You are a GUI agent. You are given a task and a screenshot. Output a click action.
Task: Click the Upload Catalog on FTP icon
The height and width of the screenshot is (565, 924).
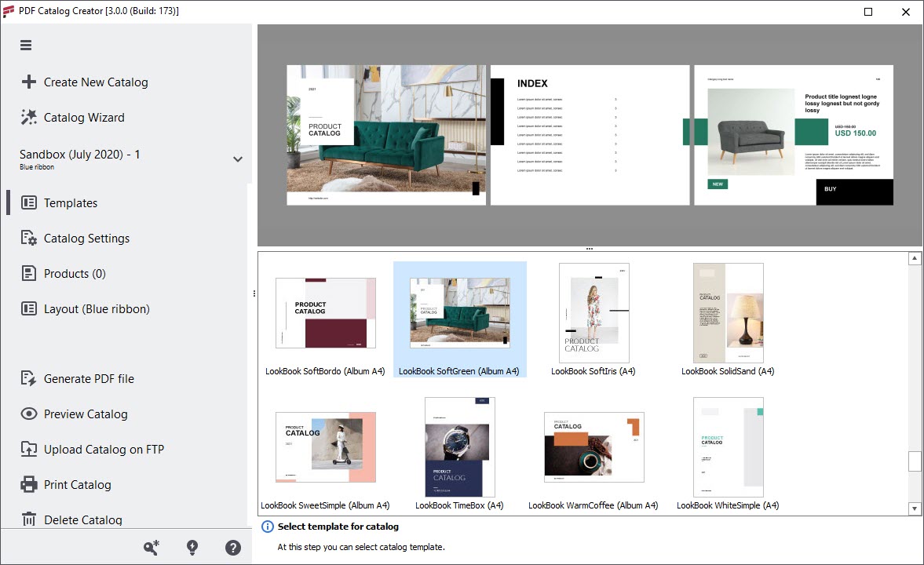(29, 450)
